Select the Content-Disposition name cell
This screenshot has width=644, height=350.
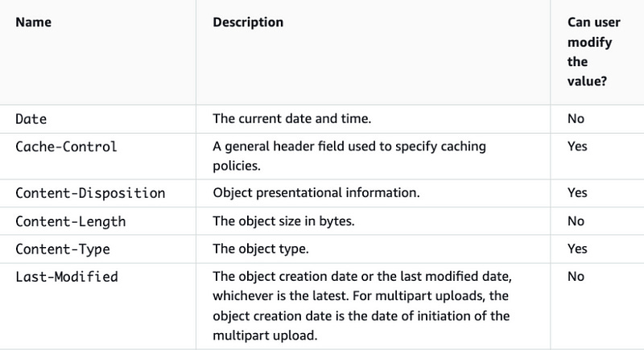(x=90, y=193)
